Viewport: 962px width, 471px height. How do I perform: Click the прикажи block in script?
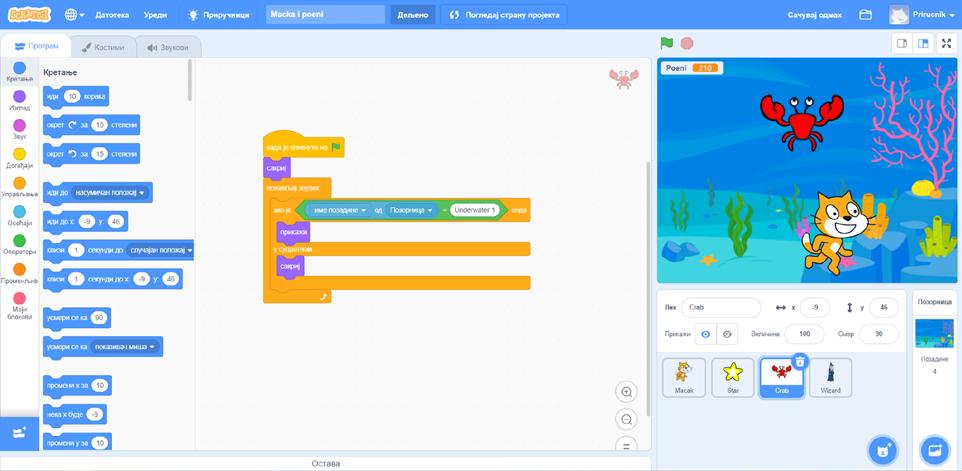tap(293, 233)
